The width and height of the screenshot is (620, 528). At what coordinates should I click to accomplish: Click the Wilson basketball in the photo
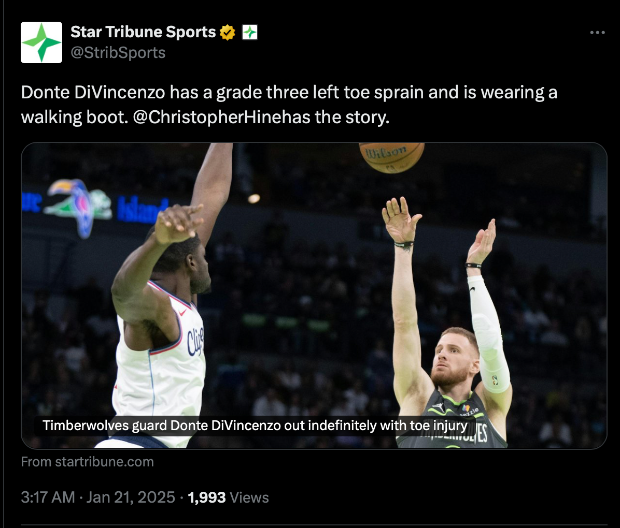391,157
